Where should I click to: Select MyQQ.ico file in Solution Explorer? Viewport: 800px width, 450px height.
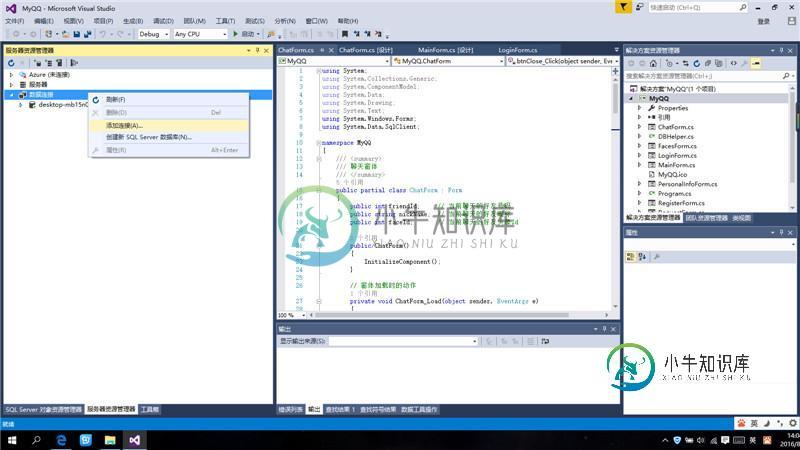[672, 174]
